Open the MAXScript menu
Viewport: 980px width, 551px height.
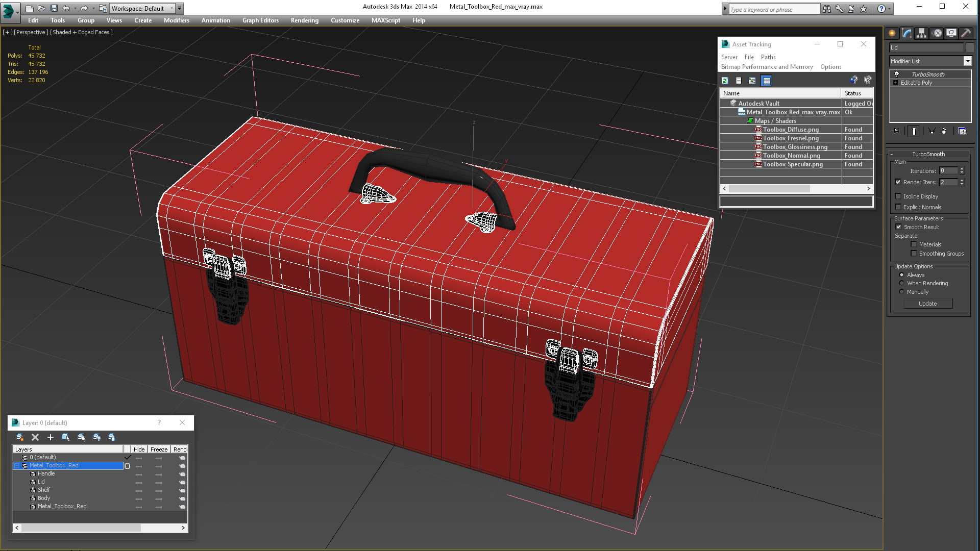point(385,20)
